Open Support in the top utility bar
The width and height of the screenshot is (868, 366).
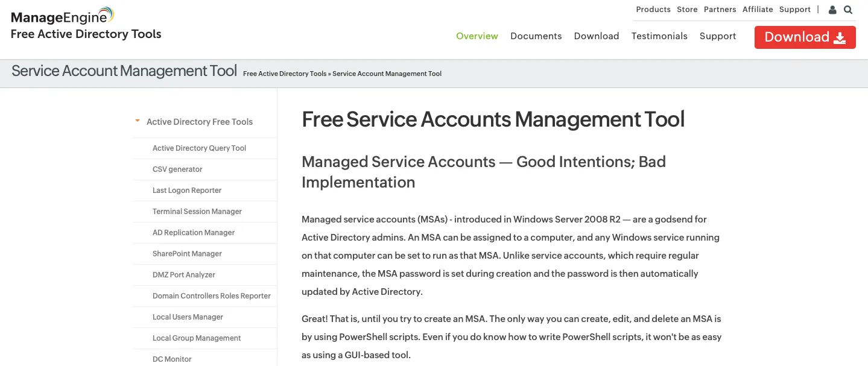pos(795,10)
